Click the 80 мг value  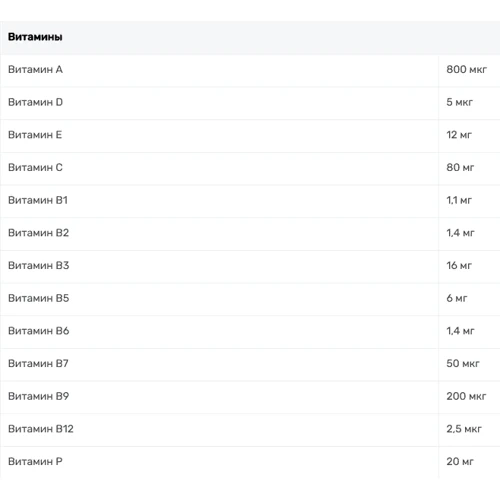460,167
